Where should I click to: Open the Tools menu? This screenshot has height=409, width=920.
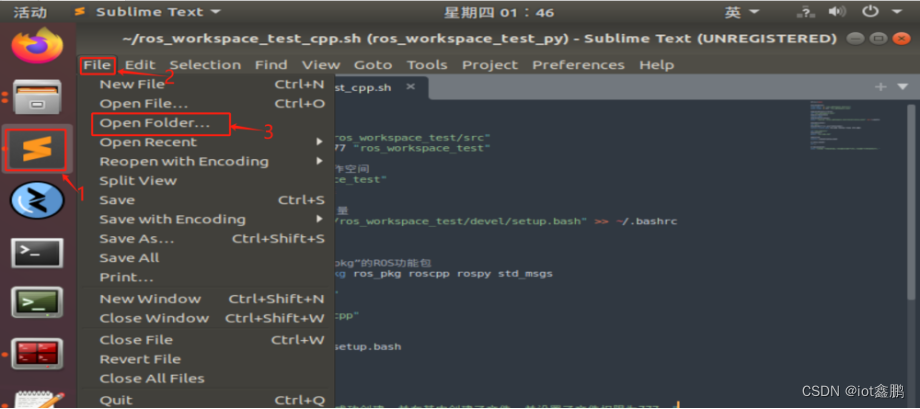coord(427,65)
